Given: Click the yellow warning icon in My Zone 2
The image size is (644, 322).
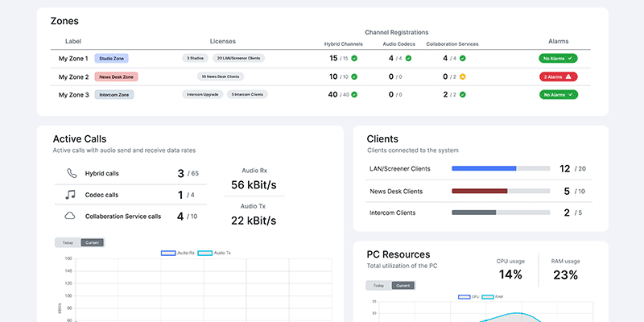Looking at the screenshot, I should pyautogui.click(x=463, y=76).
